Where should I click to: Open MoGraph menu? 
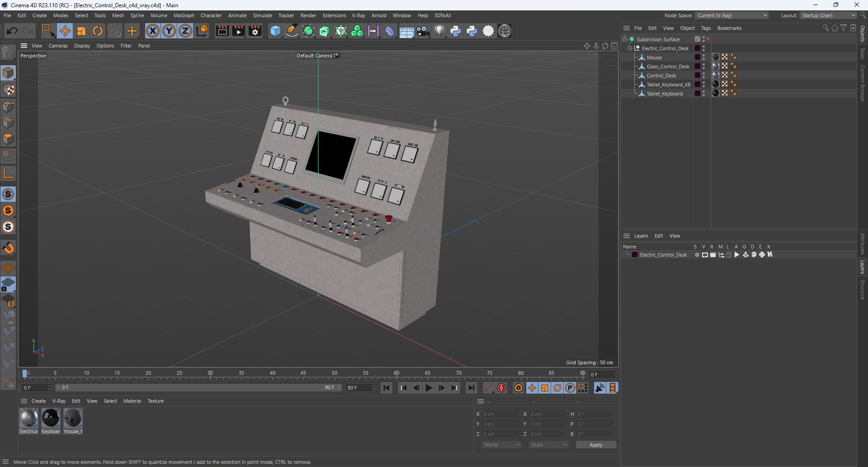[184, 15]
